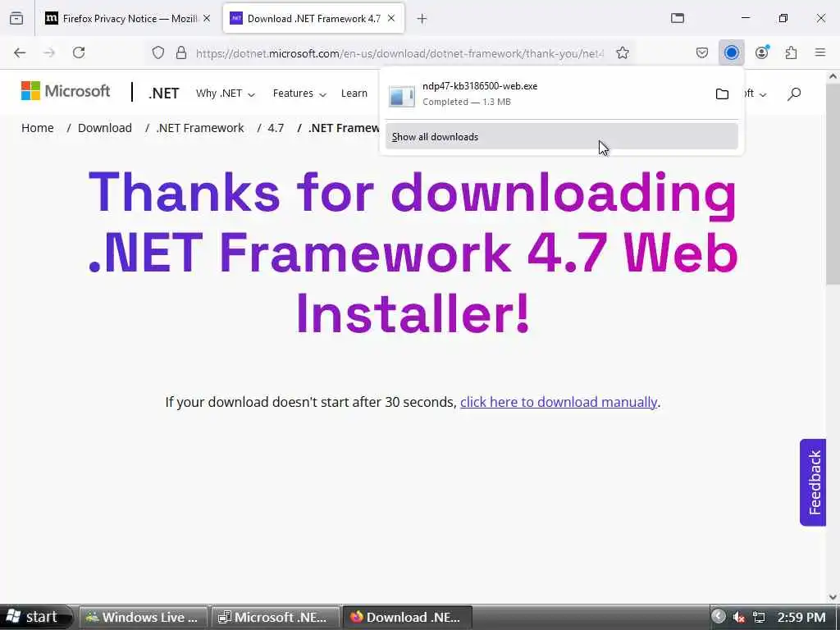This screenshot has width=840, height=630.
Task: Click the vertical scrollbar thumb
Action: [833, 183]
